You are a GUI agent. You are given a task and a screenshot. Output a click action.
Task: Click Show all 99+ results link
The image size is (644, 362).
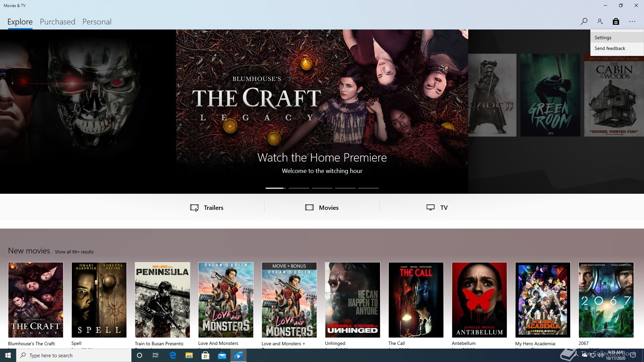(74, 252)
